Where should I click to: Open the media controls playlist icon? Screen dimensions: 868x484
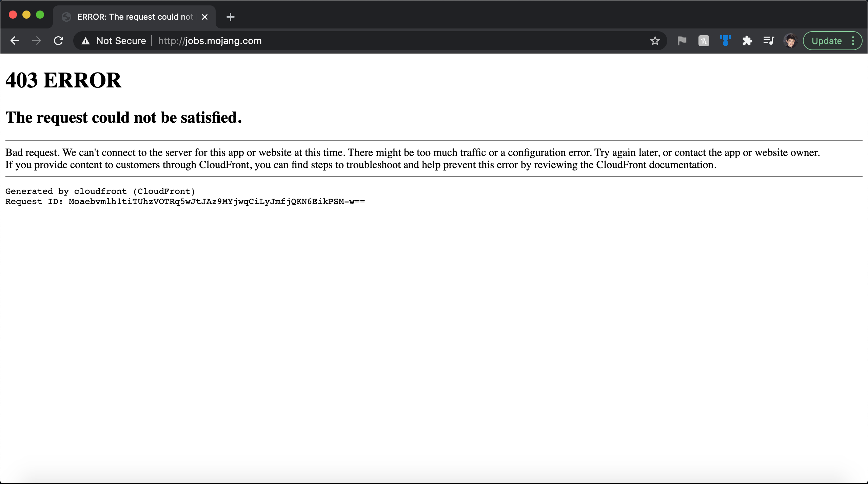[769, 41]
